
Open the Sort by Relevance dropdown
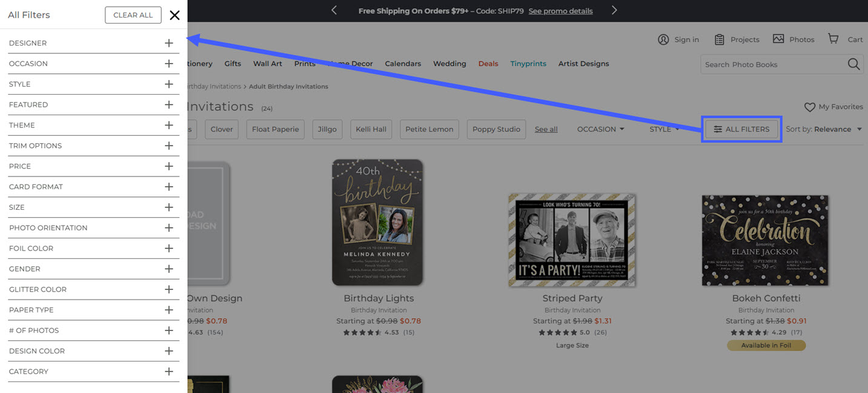[824, 129]
